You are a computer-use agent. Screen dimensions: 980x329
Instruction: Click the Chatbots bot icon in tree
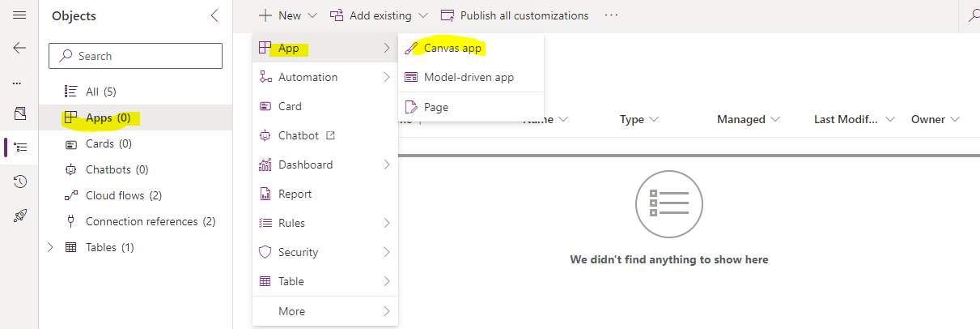pyautogui.click(x=70, y=169)
